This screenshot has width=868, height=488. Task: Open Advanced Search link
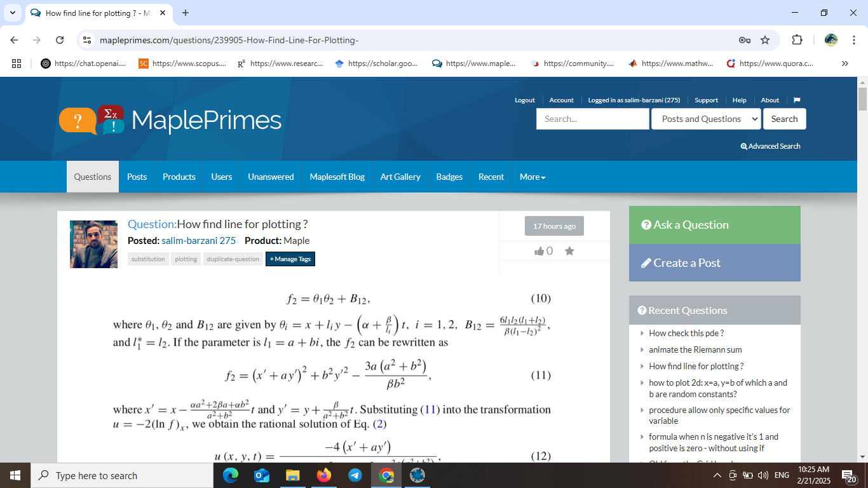[770, 146]
